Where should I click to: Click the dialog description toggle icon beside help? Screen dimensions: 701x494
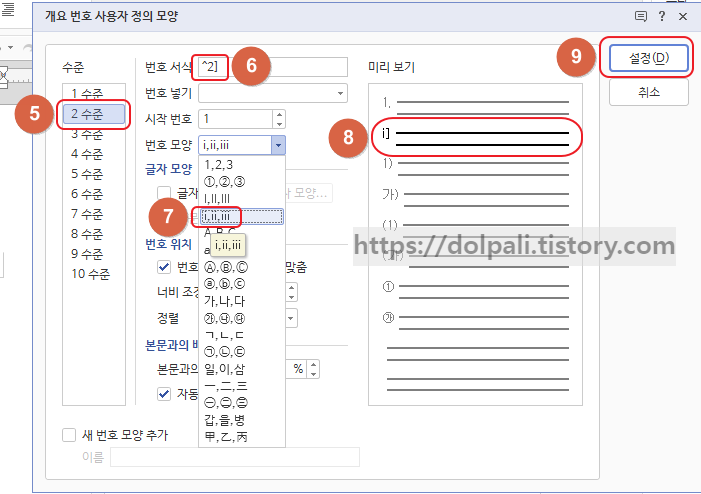click(x=641, y=17)
